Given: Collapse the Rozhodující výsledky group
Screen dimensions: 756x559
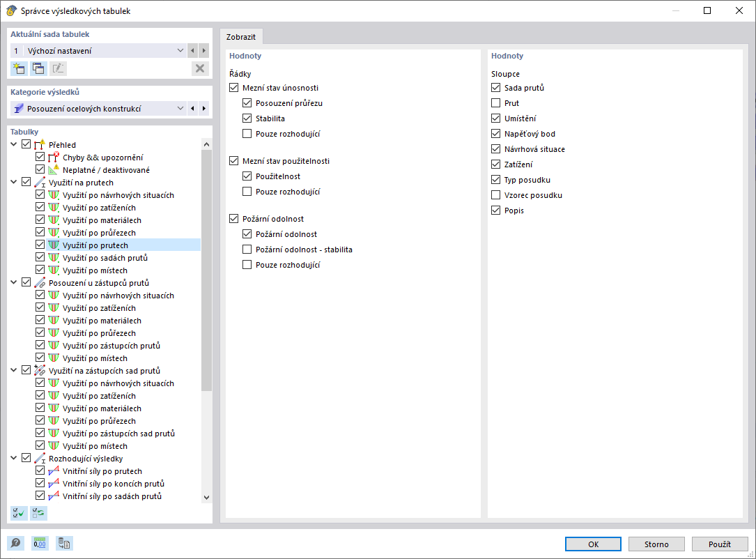Looking at the screenshot, I should 14,458.
